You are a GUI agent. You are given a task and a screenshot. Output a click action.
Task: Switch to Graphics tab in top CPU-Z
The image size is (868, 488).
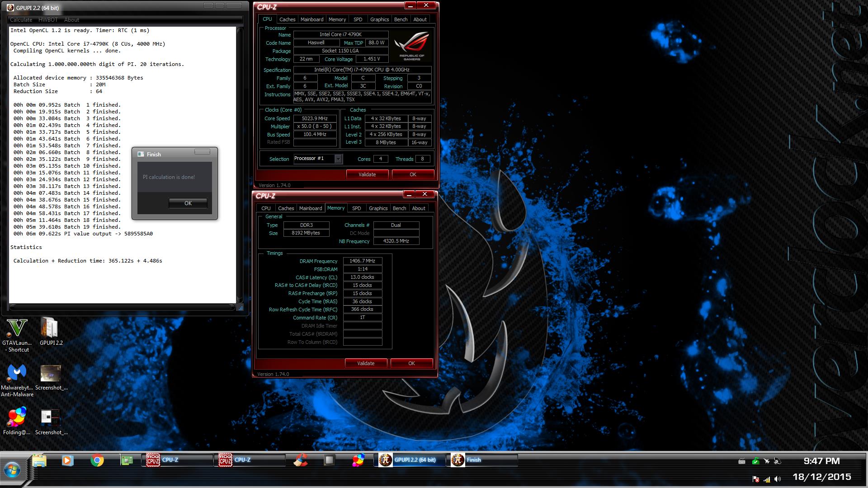coord(379,19)
